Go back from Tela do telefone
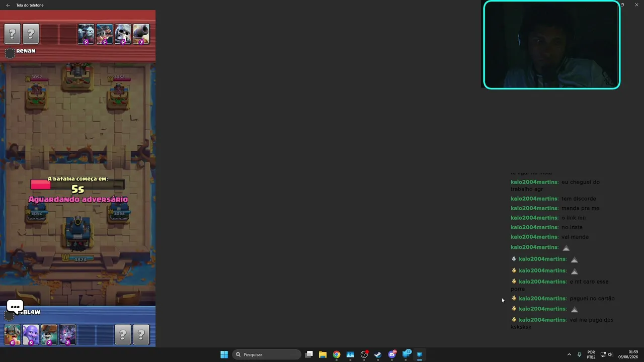 point(8,5)
